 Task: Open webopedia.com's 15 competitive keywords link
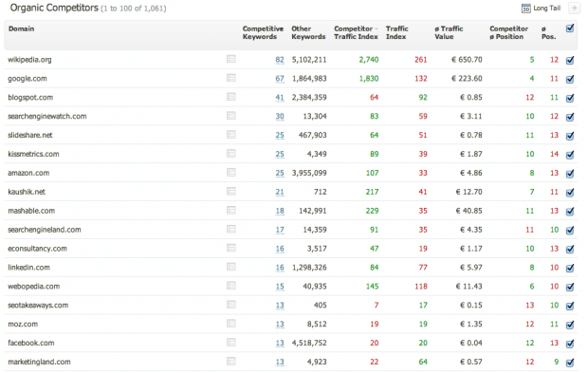pos(280,287)
